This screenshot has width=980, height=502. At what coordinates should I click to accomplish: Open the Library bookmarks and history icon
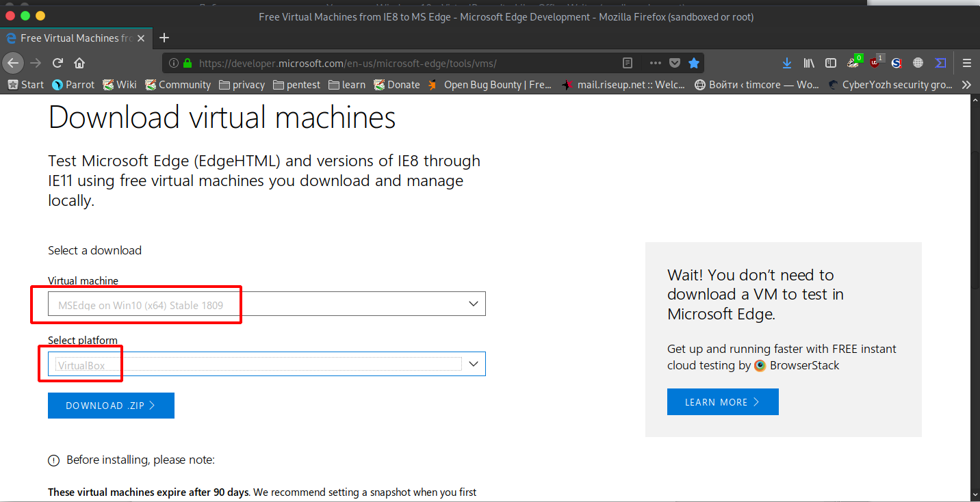pyautogui.click(x=809, y=63)
